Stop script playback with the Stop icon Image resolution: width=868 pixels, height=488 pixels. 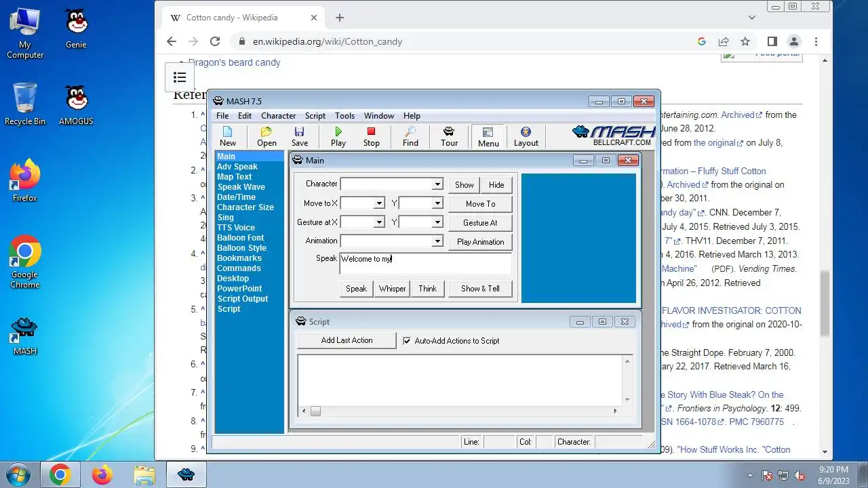371,136
